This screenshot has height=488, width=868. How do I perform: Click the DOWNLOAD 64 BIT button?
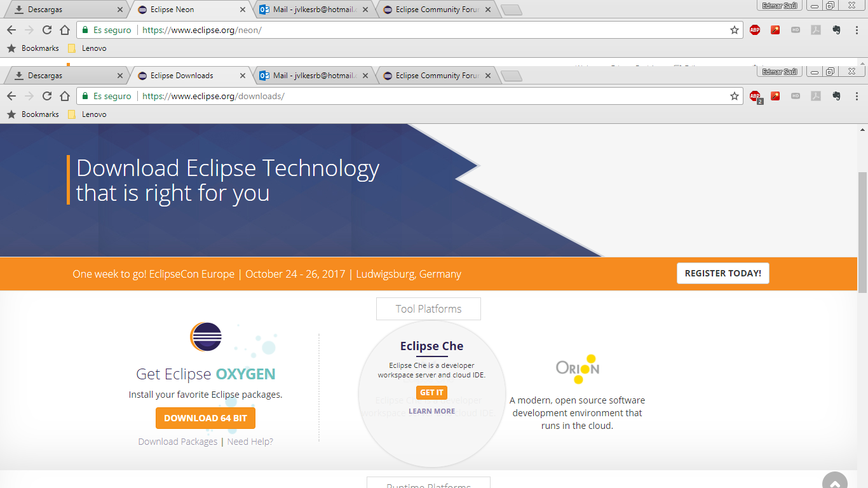coord(205,418)
